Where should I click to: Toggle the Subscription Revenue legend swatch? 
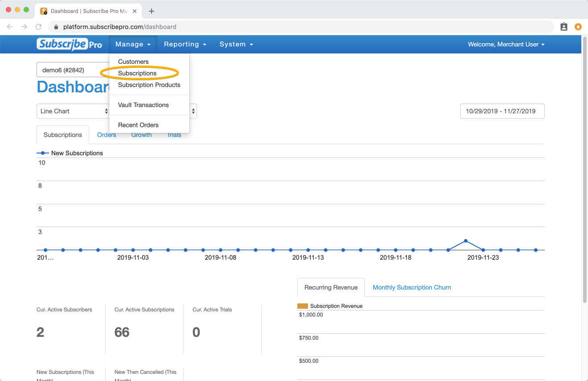point(303,306)
